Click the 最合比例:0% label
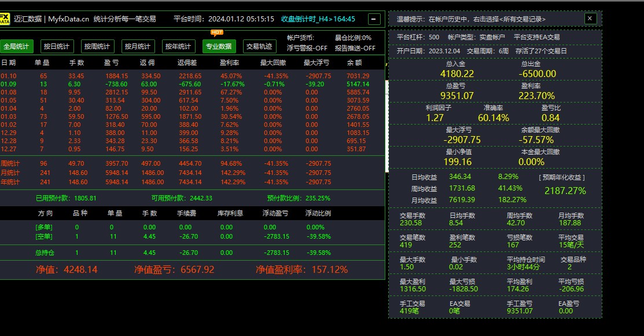644x336 pixels. pos(353,38)
